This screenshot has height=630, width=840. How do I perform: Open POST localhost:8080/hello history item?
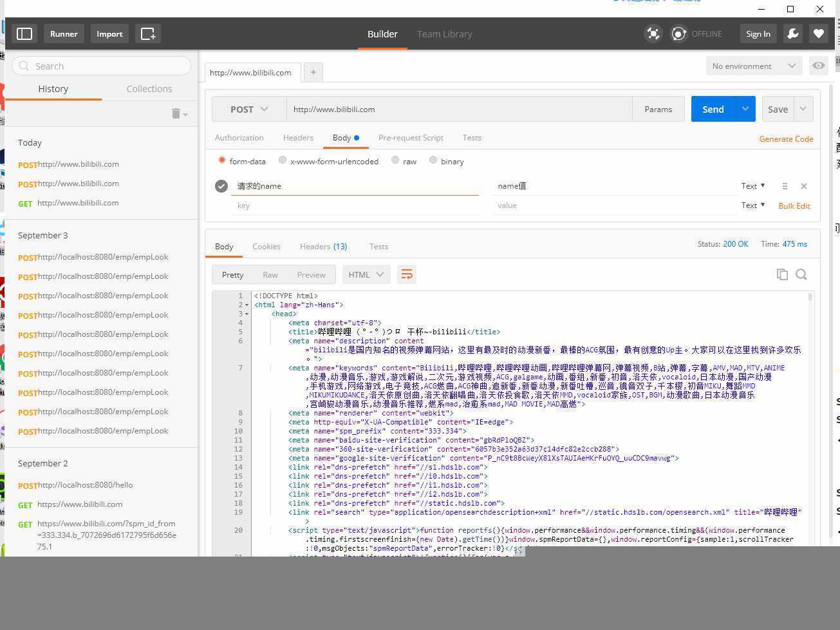pos(75,485)
